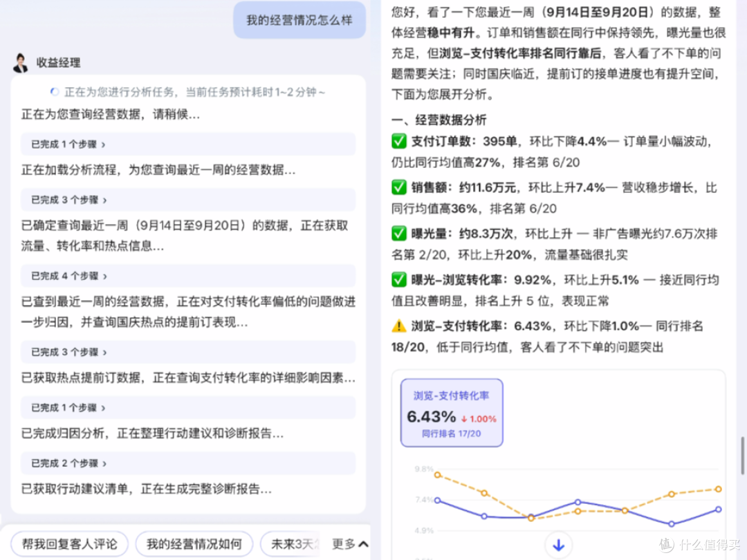747x560 pixels.
Task: Expand 已完成 3 个步骤 under 已查到最近一周的经营数据
Action: (x=188, y=352)
